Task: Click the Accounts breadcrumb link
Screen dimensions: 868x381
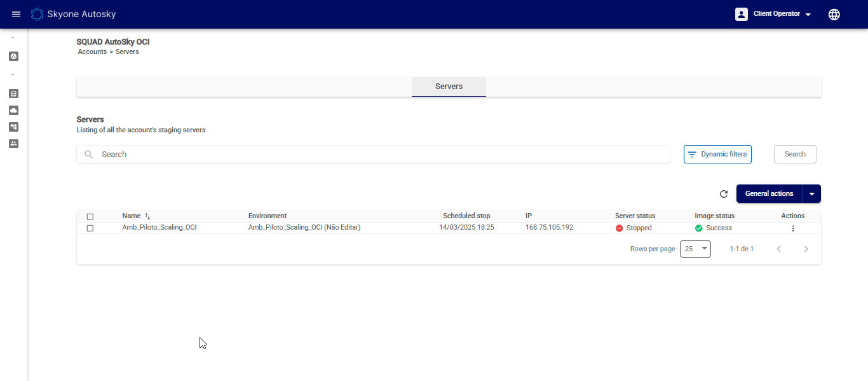Action: [92, 52]
